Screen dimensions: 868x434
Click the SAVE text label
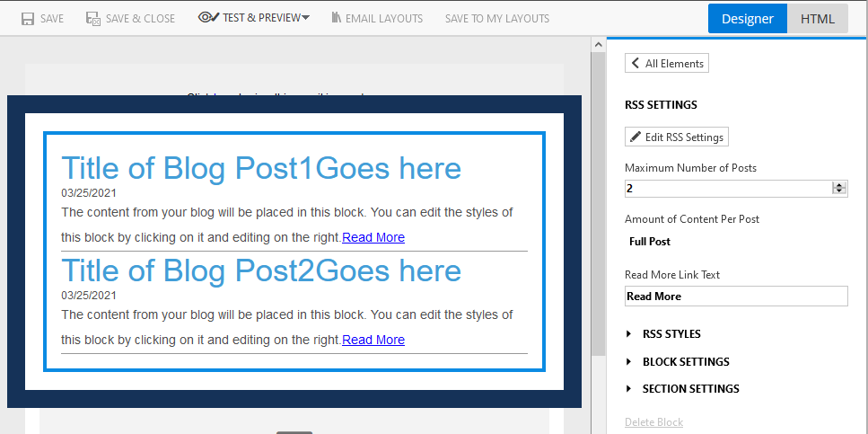pos(52,19)
